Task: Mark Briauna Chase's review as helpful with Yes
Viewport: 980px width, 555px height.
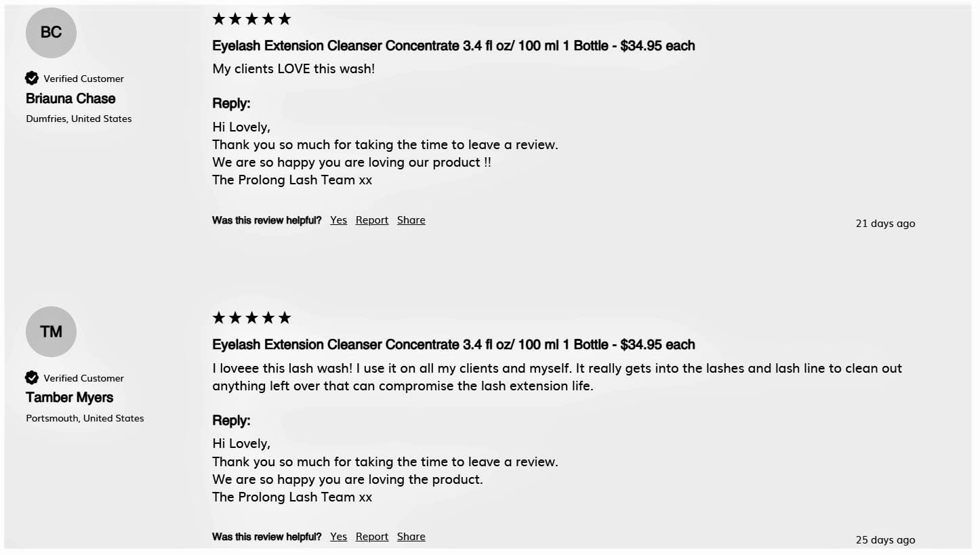Action: click(338, 220)
